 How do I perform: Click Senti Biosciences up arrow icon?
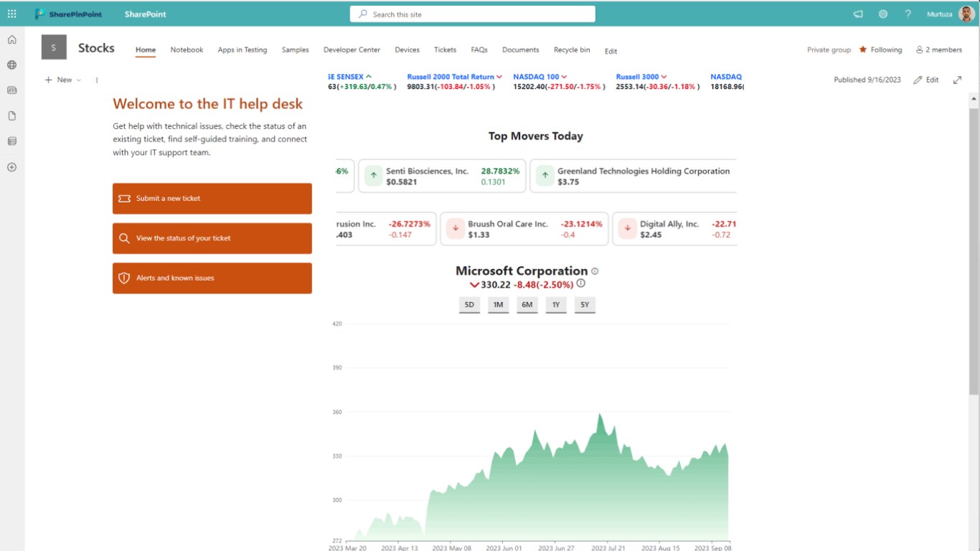373,176
